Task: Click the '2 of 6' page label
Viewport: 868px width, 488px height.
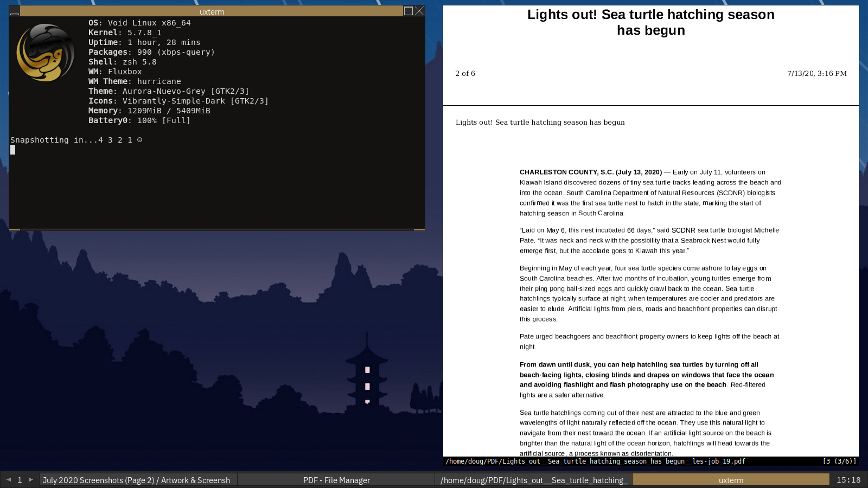Action: (x=465, y=73)
